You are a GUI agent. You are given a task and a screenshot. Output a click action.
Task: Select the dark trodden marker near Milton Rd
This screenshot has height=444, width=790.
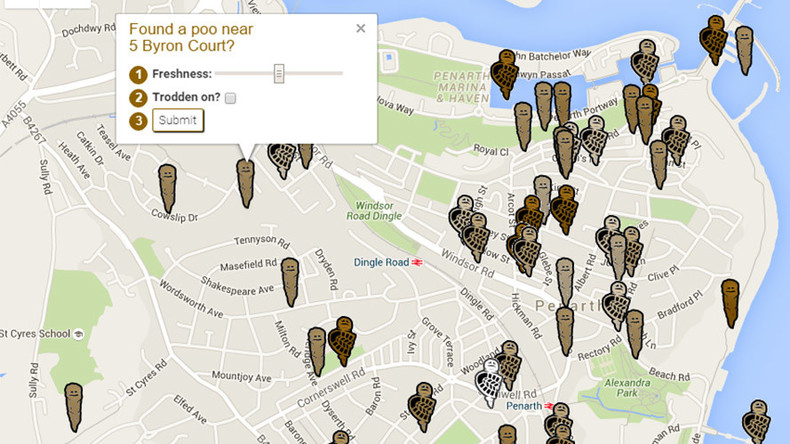(343, 341)
